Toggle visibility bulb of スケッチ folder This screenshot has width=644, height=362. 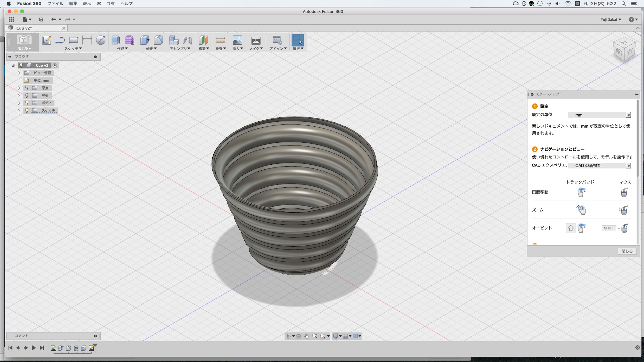coord(27,111)
